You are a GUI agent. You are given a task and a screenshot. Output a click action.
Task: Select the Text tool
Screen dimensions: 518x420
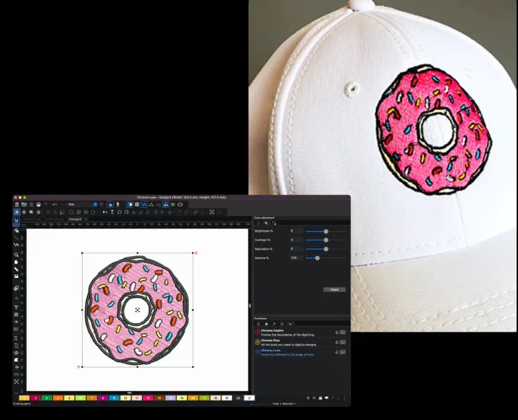click(x=16, y=307)
